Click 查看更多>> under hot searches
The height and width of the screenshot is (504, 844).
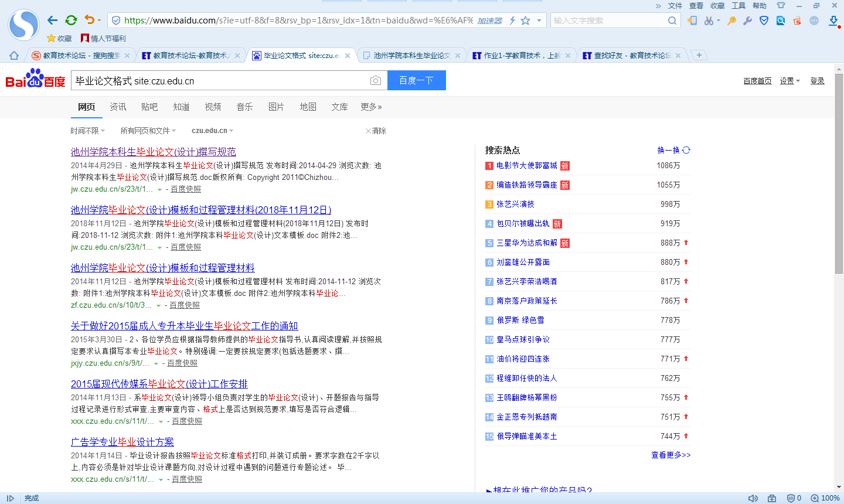[x=671, y=455]
